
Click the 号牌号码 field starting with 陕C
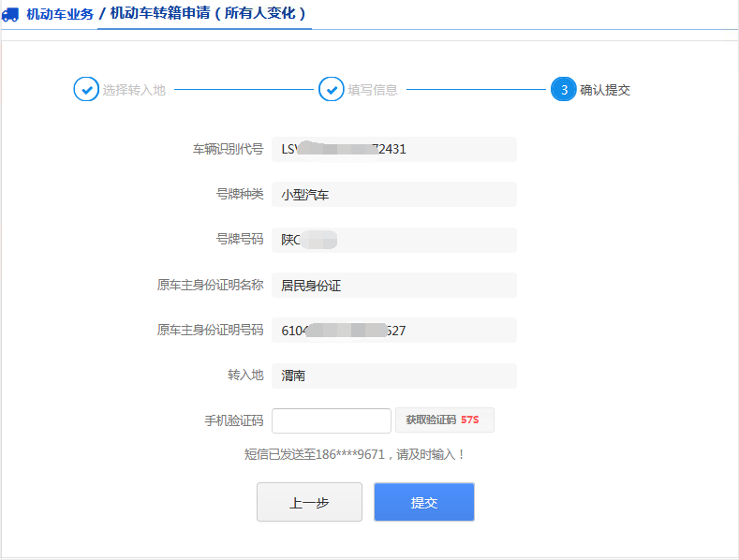(x=393, y=240)
